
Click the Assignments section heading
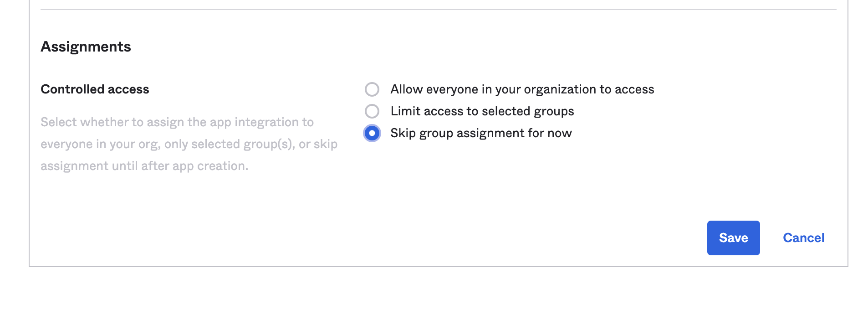tap(86, 46)
